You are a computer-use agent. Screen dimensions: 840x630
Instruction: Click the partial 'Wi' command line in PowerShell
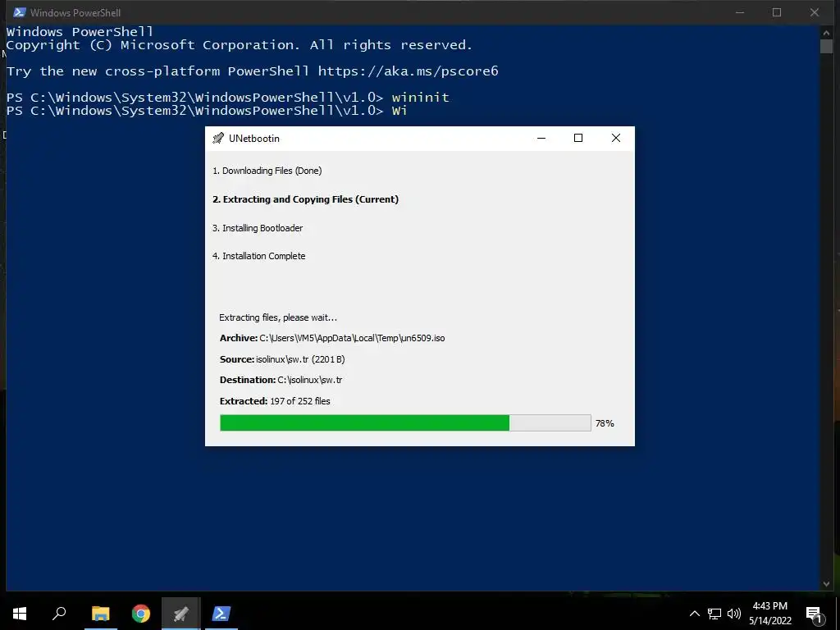point(207,111)
